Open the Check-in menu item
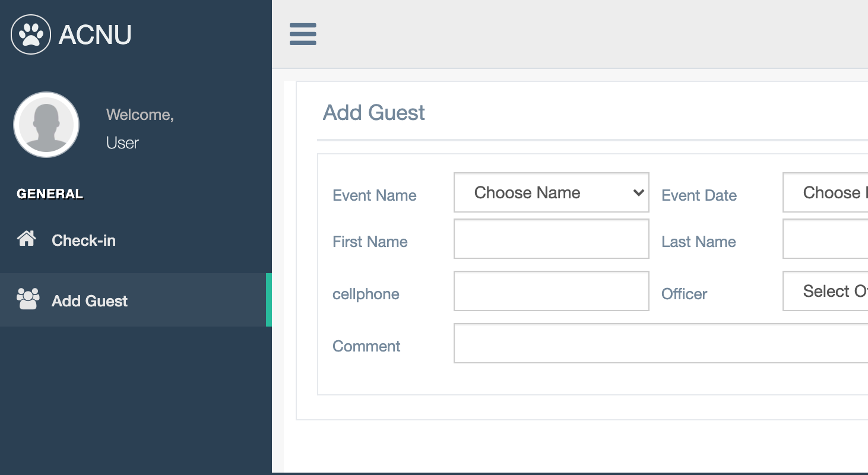This screenshot has width=868, height=475. [x=83, y=240]
